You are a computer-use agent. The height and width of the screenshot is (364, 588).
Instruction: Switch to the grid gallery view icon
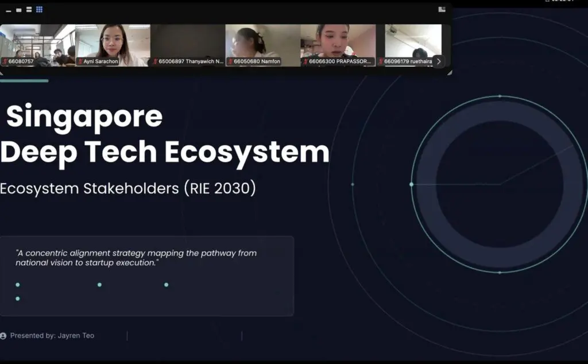pyautogui.click(x=40, y=10)
